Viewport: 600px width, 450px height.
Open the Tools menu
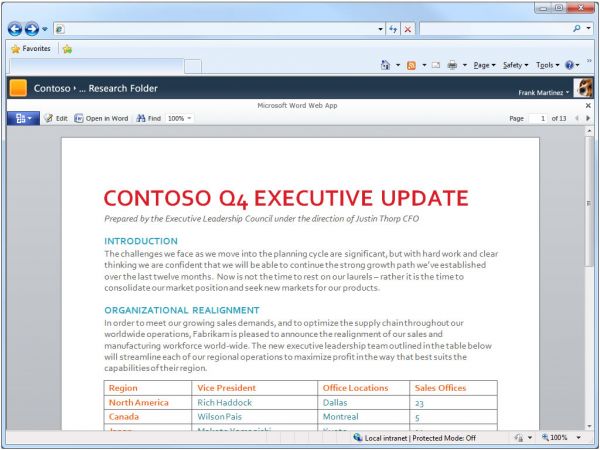pyautogui.click(x=548, y=65)
